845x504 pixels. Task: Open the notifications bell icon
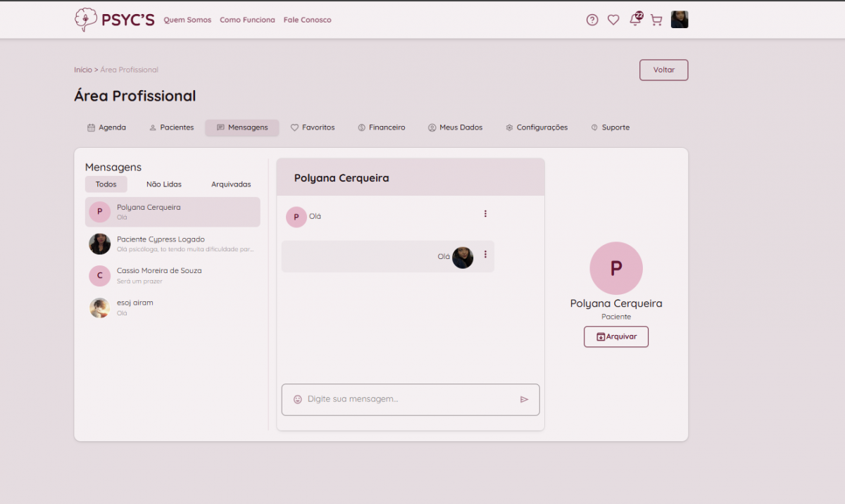635,20
